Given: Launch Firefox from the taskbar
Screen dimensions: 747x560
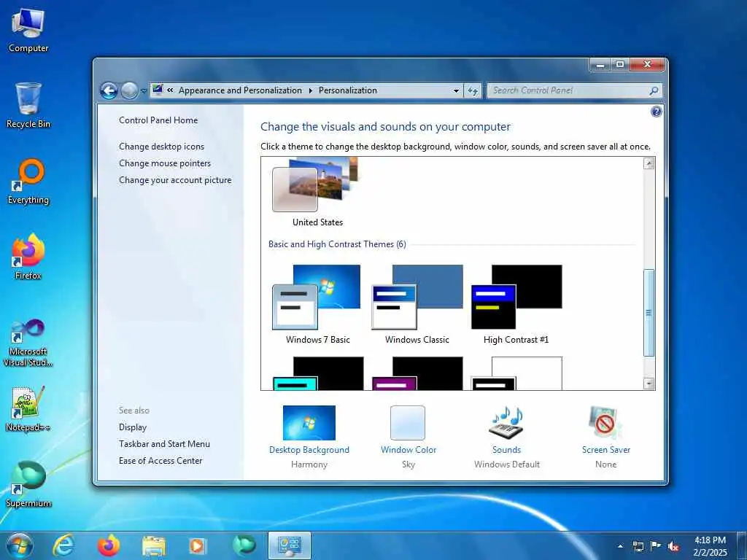Looking at the screenshot, I should tap(109, 545).
